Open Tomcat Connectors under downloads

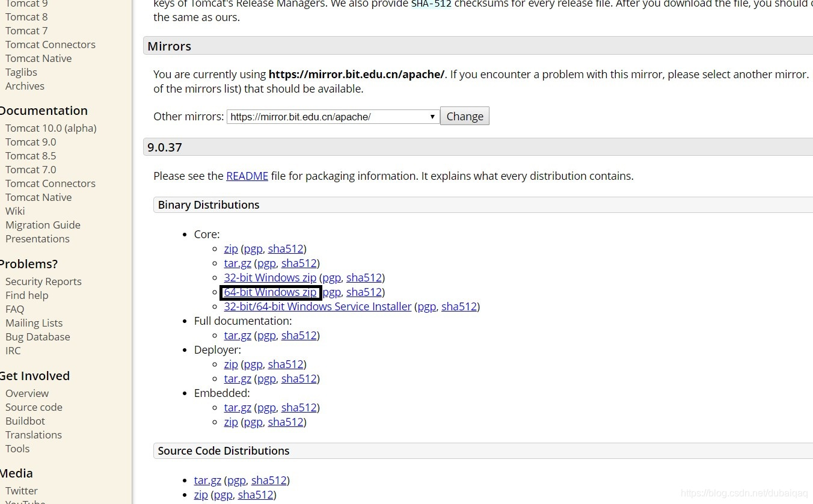point(51,45)
